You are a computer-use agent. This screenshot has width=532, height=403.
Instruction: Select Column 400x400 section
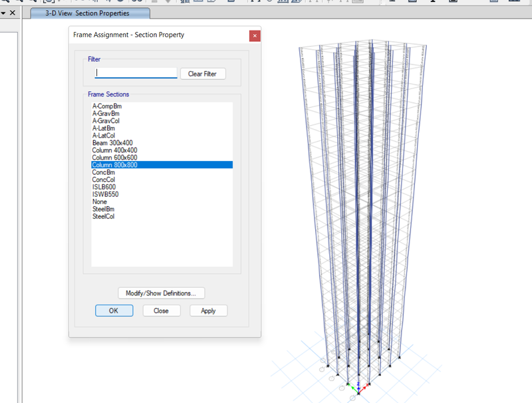[x=162, y=150]
